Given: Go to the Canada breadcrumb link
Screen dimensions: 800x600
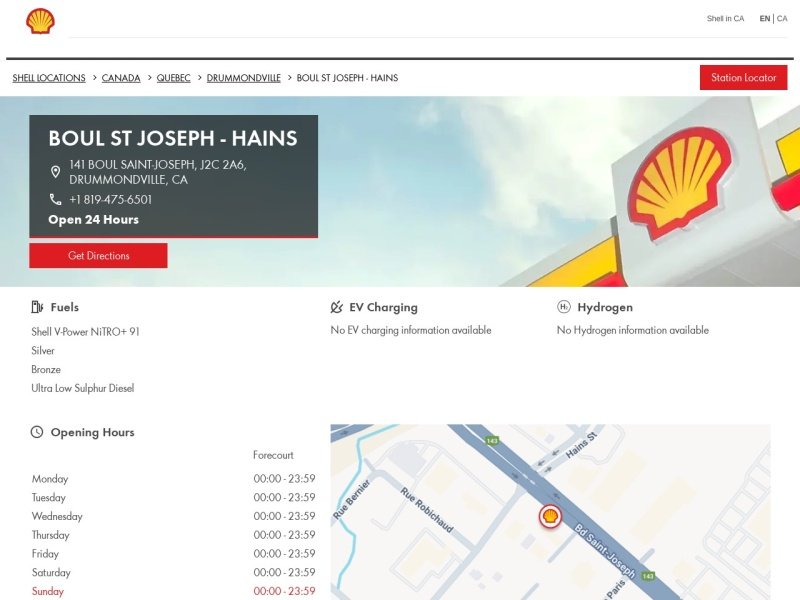Looking at the screenshot, I should tap(121, 78).
